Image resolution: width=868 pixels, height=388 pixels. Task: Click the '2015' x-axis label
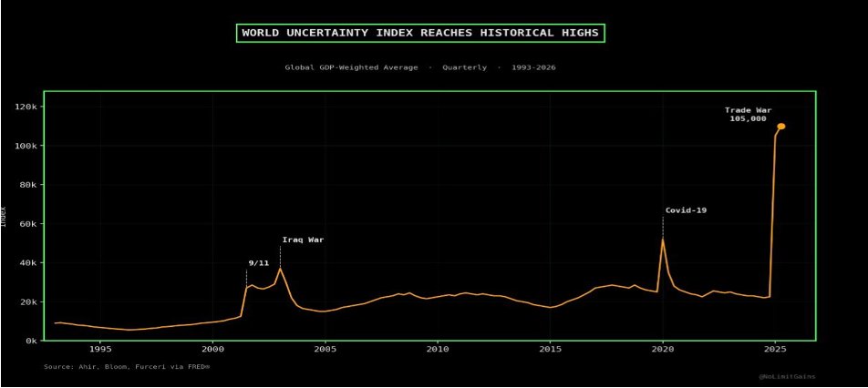click(551, 350)
